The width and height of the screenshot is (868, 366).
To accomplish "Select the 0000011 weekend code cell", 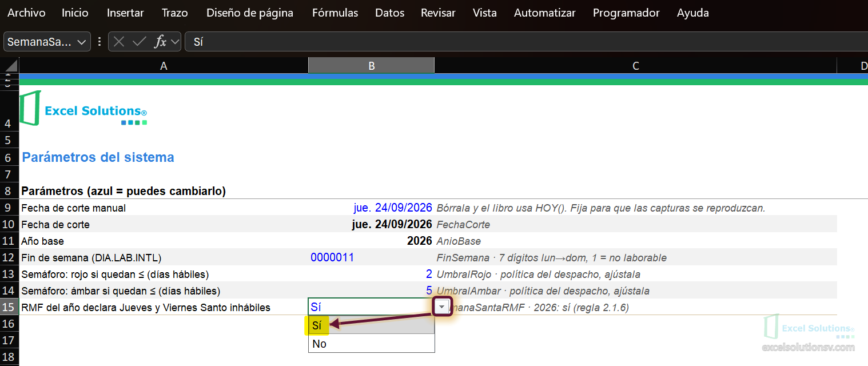I will [371, 257].
